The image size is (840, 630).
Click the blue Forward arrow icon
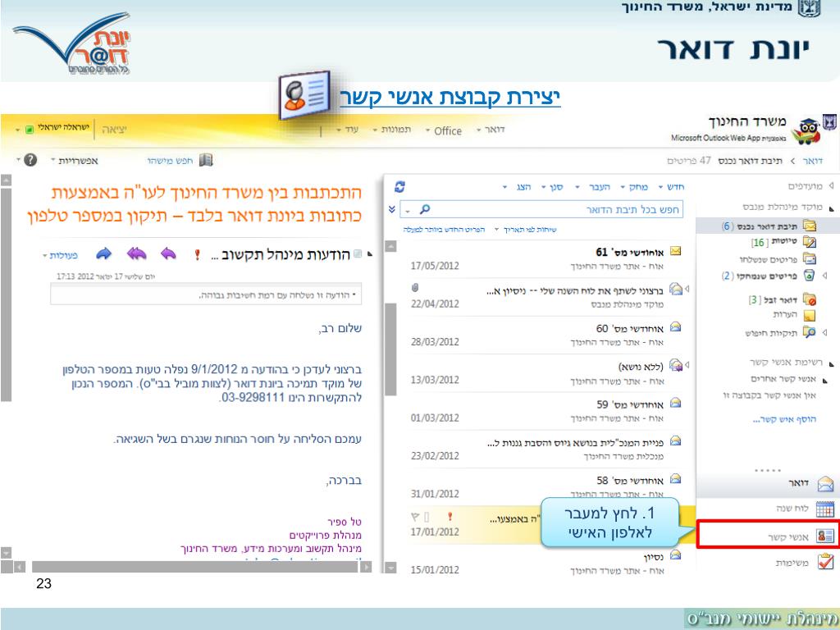(104, 253)
